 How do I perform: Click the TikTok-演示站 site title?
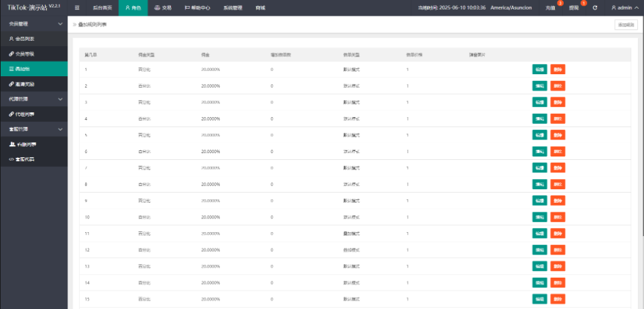point(27,7)
